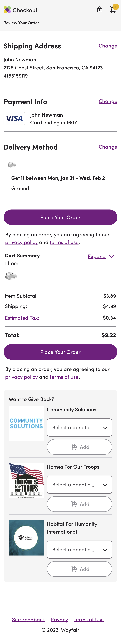Click Place Your Order
The width and height of the screenshot is (121, 644).
coord(60,217)
